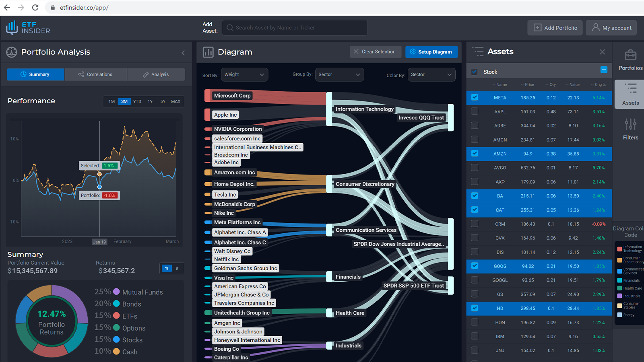Collapse the Portfolio Analysis panel arrow
Screen dimensions: 644x362
183,53
